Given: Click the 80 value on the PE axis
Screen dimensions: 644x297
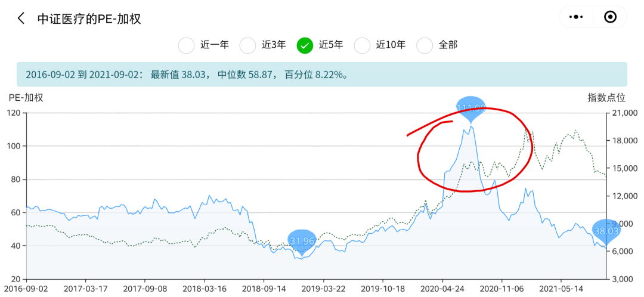Looking at the screenshot, I should click(x=16, y=180).
